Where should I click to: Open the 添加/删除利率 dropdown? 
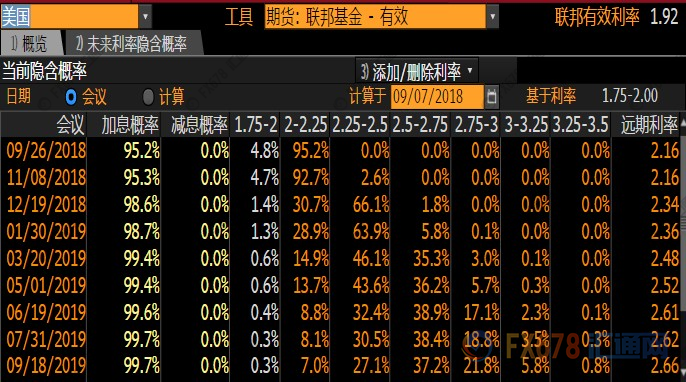(x=416, y=71)
